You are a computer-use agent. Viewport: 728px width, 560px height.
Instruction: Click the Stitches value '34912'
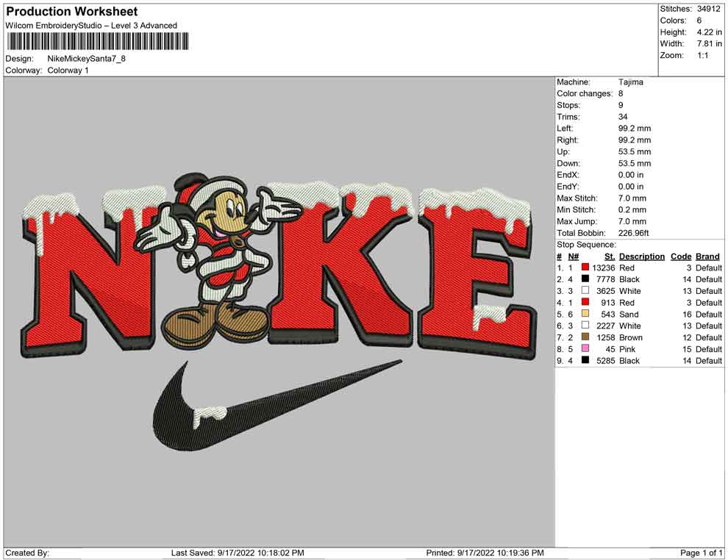pyautogui.click(x=708, y=9)
